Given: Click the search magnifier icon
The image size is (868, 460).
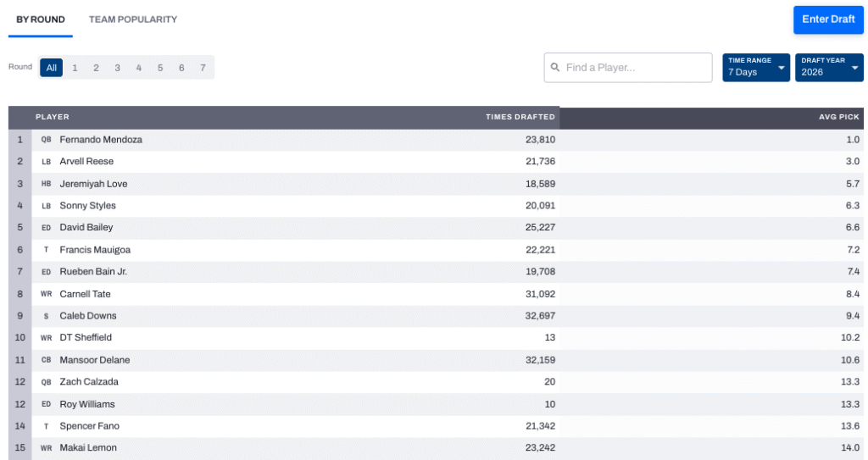Looking at the screenshot, I should (x=555, y=68).
